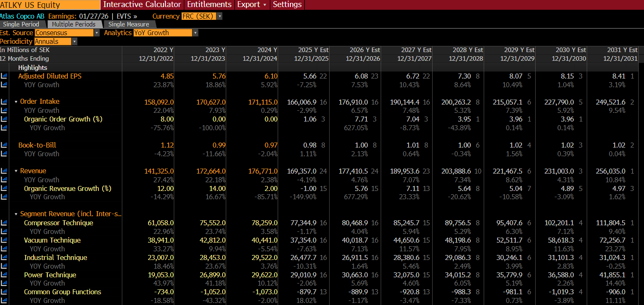Open the chart icon for Compressor Technique

[x=4, y=223]
